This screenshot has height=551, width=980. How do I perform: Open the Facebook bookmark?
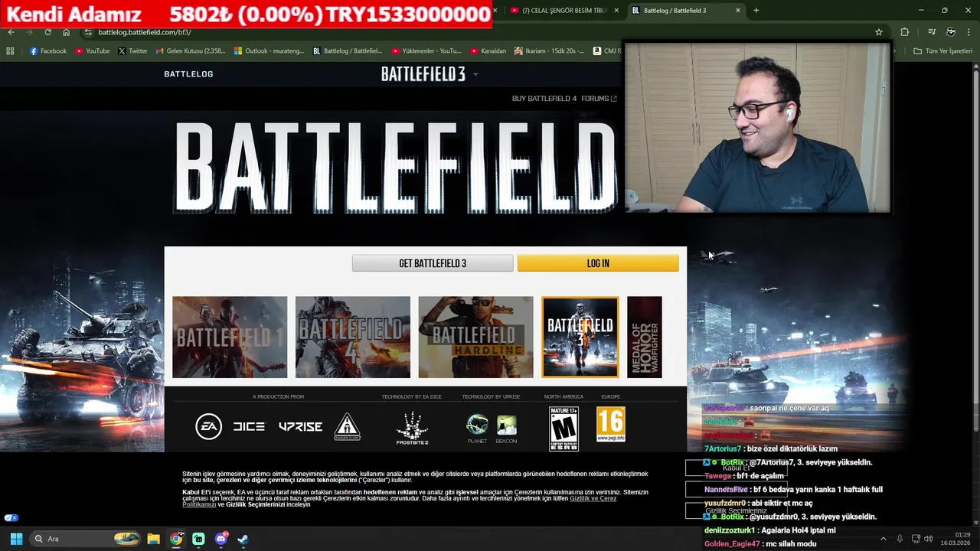pyautogui.click(x=48, y=51)
